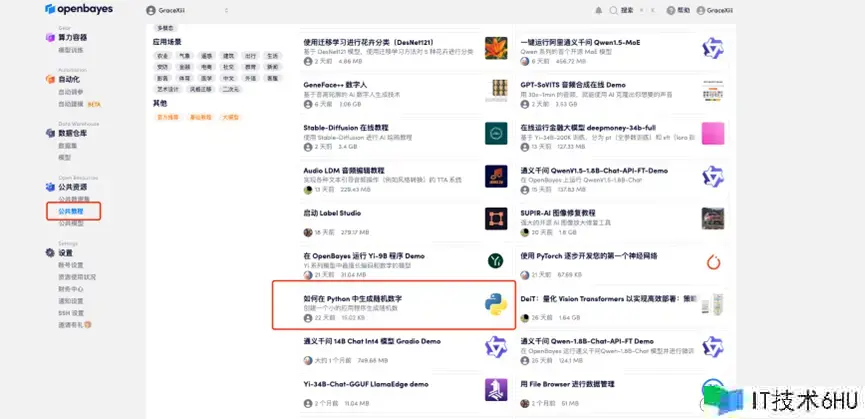This screenshot has width=865, height=419.
Task: Click the SUPIR-AI tutorial thumbnail
Action: [x=713, y=219]
